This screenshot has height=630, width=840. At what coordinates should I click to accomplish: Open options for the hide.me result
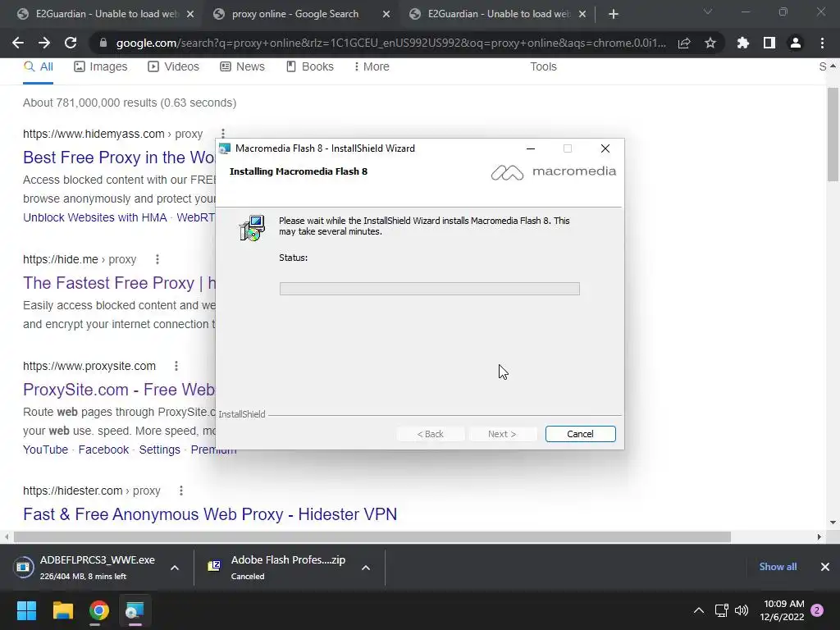(157, 259)
